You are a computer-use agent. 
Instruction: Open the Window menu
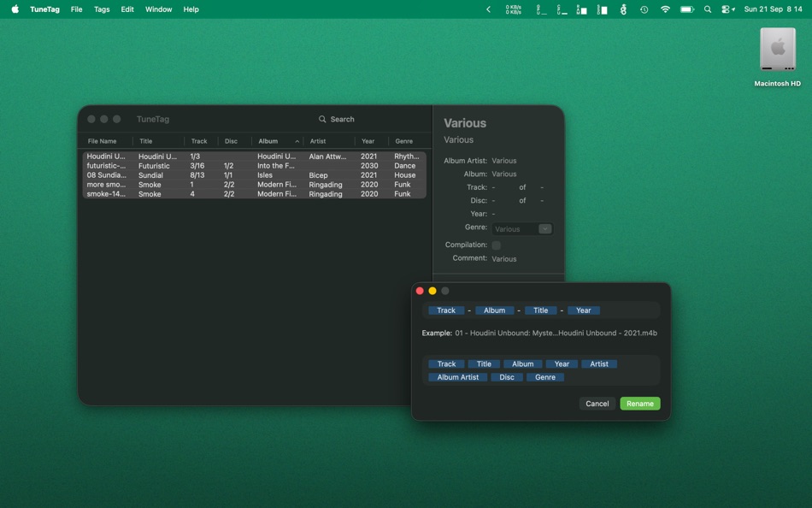click(158, 9)
